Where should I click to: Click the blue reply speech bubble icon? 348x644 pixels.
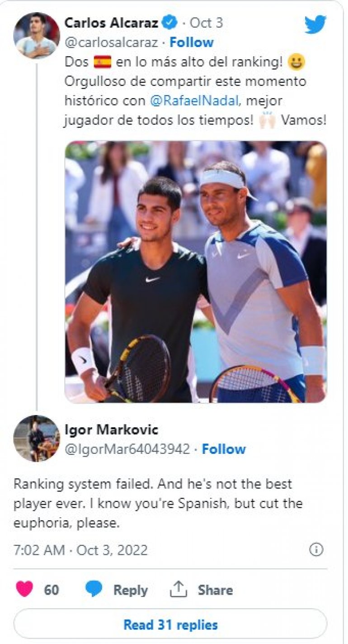pyautogui.click(x=94, y=589)
